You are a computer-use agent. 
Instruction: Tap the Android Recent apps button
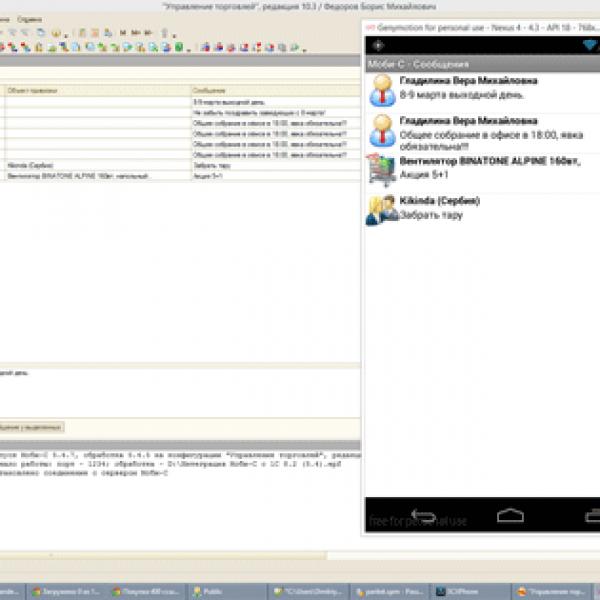pos(592,515)
